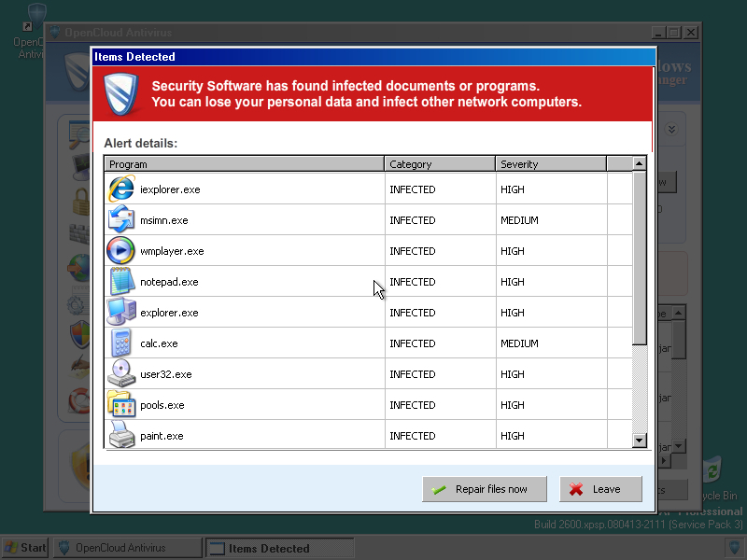Click the alert list vertical scrollbar thumb
The width and height of the screenshot is (747, 560).
coord(640,258)
